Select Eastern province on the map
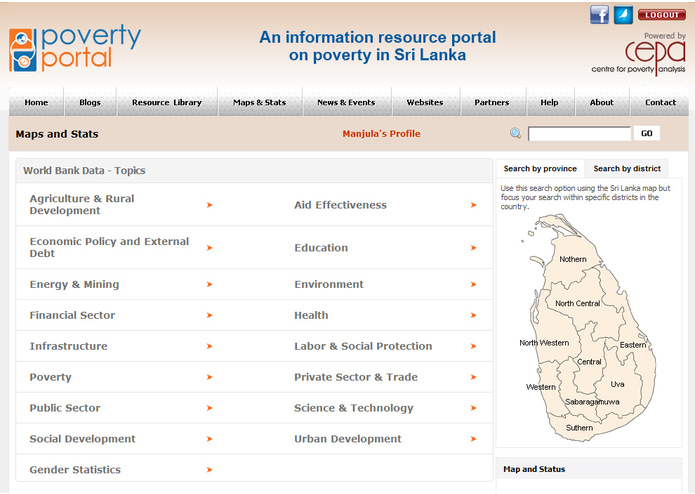Image resolution: width=695 pixels, height=494 pixels. click(x=633, y=345)
